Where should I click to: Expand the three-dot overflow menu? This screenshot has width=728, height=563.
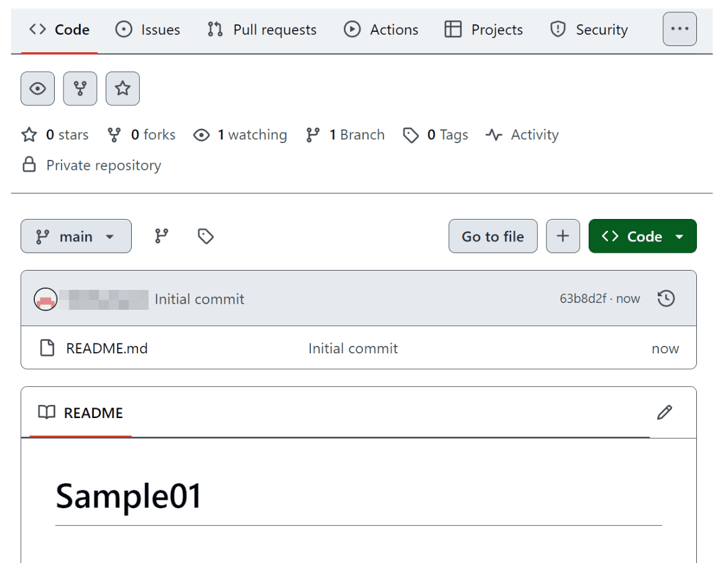[680, 29]
